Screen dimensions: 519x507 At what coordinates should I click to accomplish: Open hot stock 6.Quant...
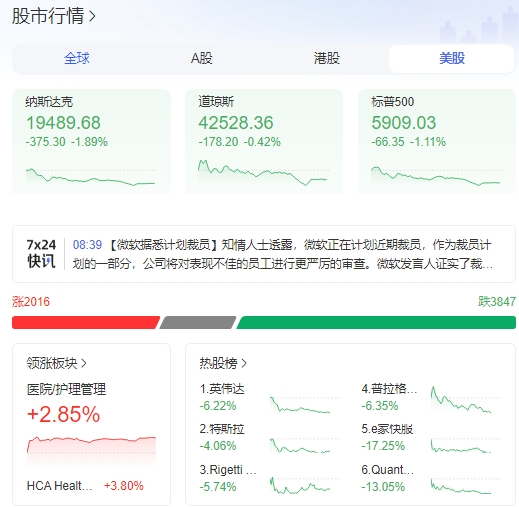pos(388,470)
